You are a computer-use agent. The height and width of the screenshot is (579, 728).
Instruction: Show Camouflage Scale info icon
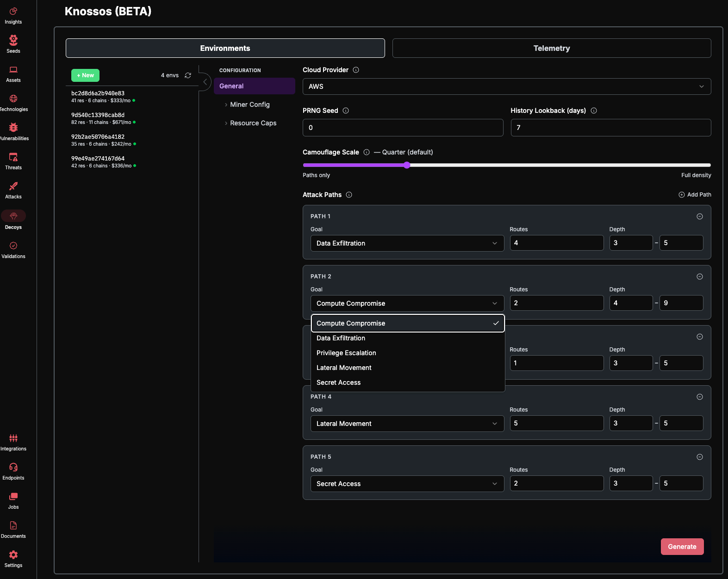(x=367, y=152)
